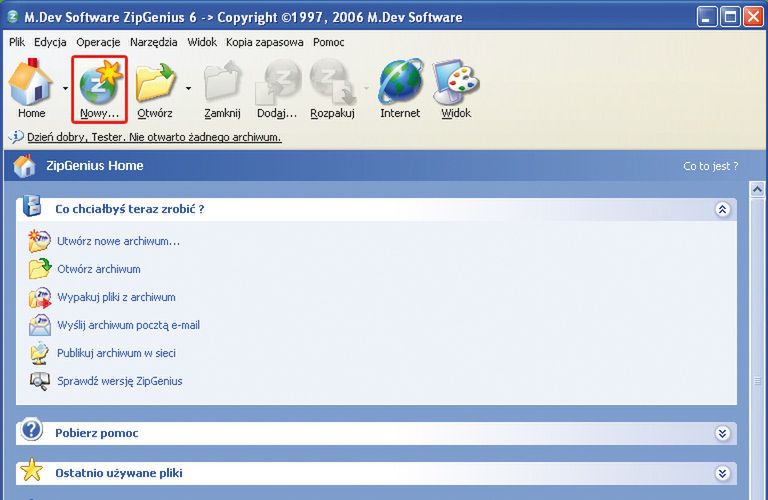Viewport: 768px width, 500px height.
Task: Open the Widok menu in menu bar
Action: (x=202, y=42)
